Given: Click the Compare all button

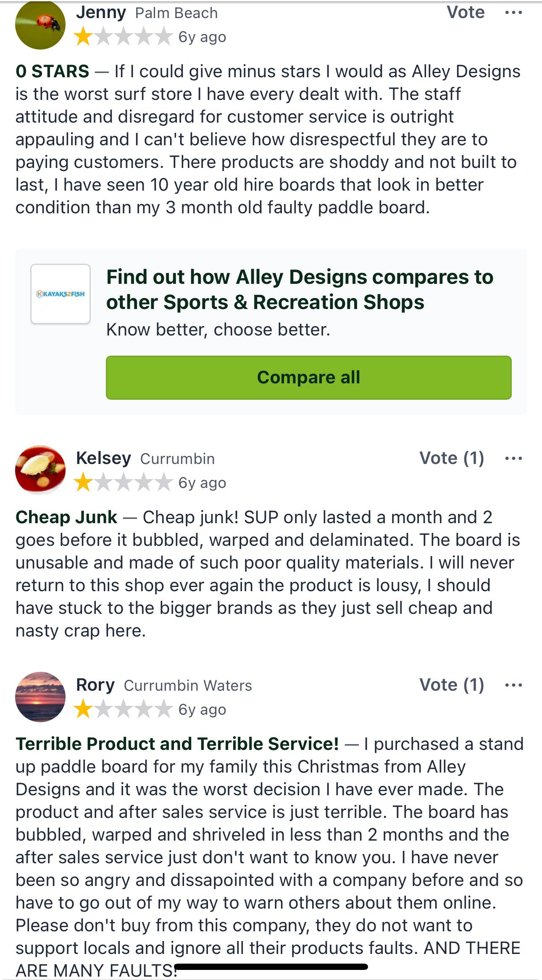Looking at the screenshot, I should 308,377.
